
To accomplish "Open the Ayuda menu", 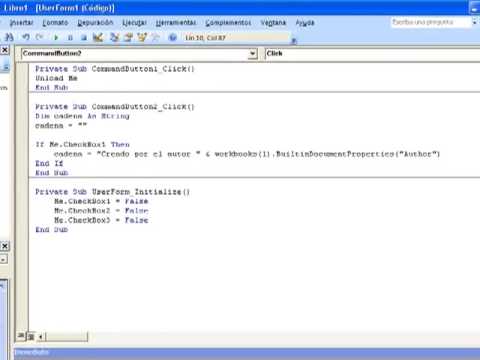I will [305, 22].
